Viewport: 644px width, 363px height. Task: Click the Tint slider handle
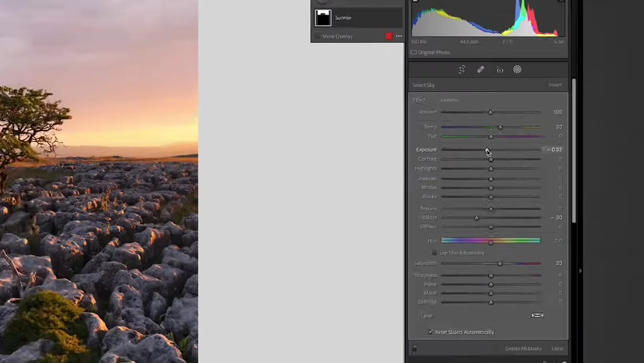pyautogui.click(x=491, y=136)
